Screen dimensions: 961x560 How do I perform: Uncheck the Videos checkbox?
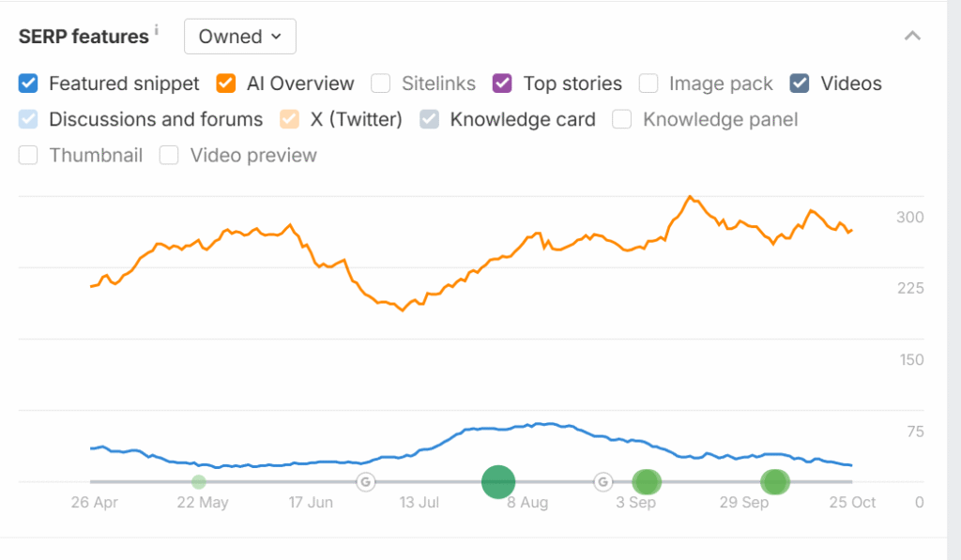click(801, 83)
